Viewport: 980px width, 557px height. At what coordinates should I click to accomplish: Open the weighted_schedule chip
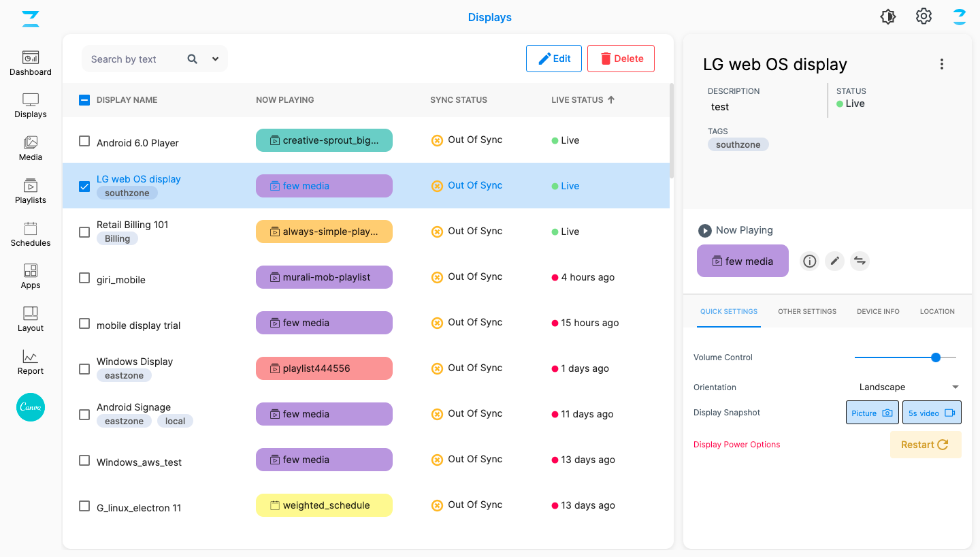pos(324,505)
